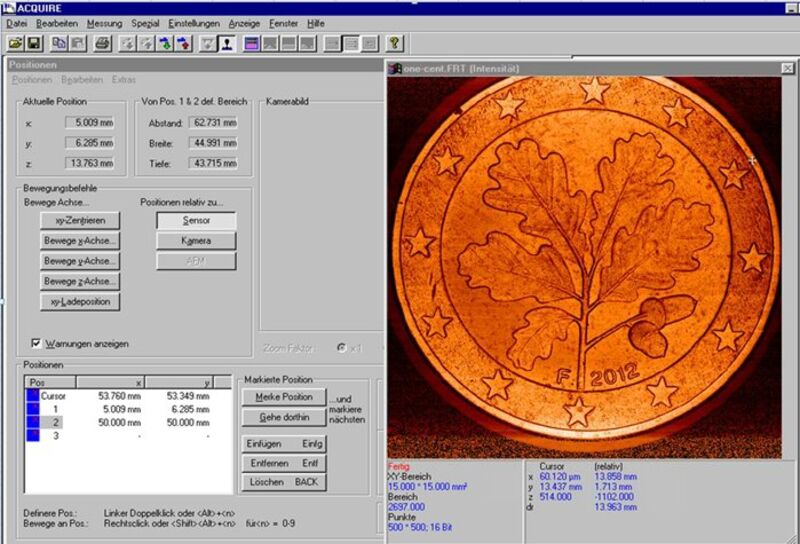
Task: Click the floppy disk save icon
Action: coord(34,43)
